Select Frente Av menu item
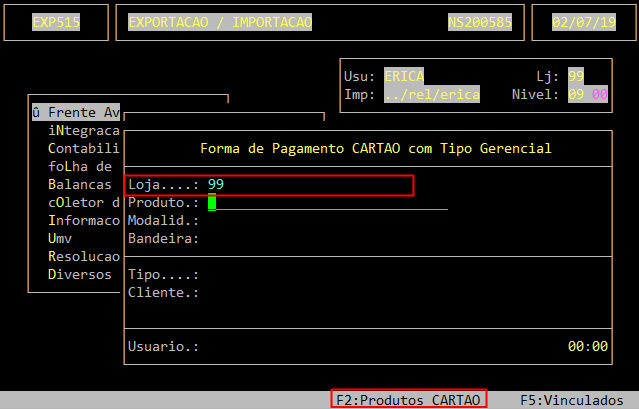This screenshot has height=409, width=639. 76,112
